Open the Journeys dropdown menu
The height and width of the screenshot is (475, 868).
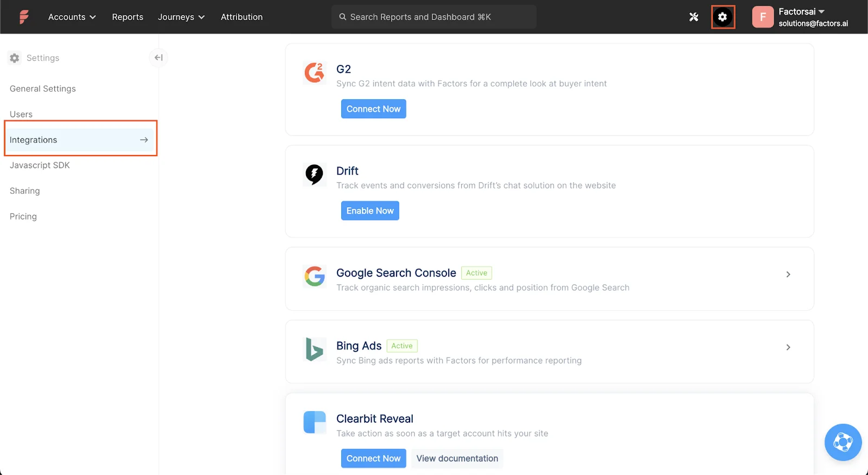point(181,17)
